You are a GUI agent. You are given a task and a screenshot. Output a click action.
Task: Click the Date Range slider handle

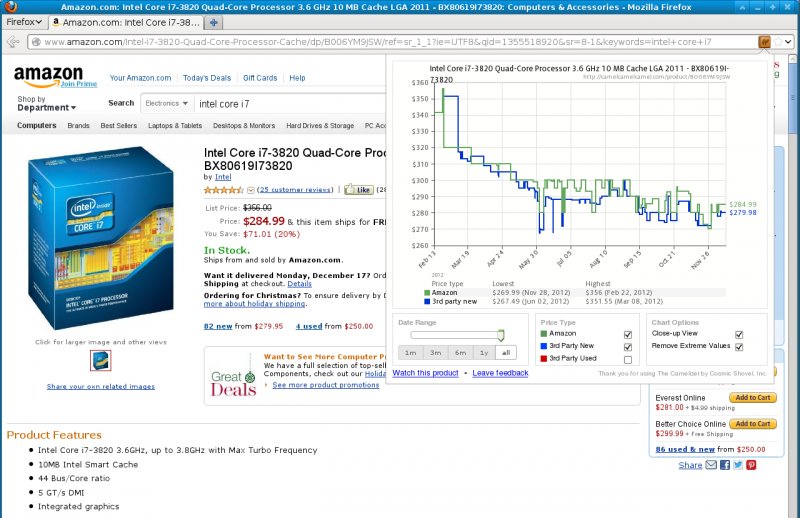pos(501,335)
